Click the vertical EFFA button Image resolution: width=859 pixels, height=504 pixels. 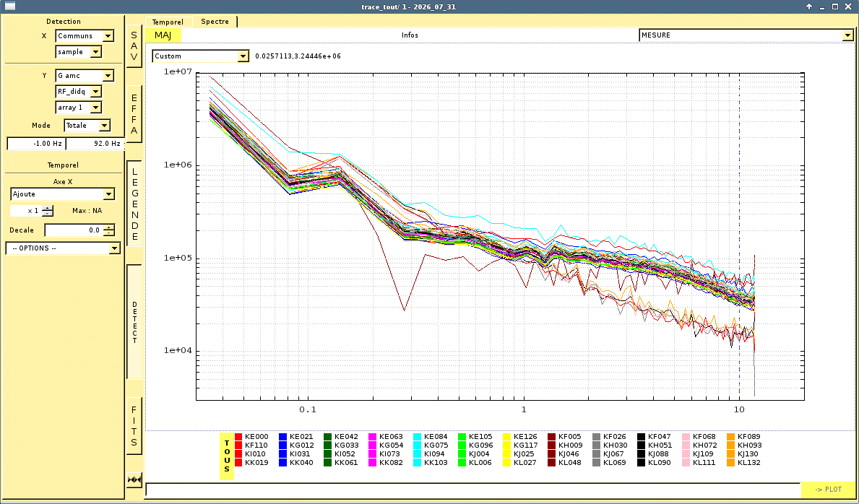click(x=134, y=115)
